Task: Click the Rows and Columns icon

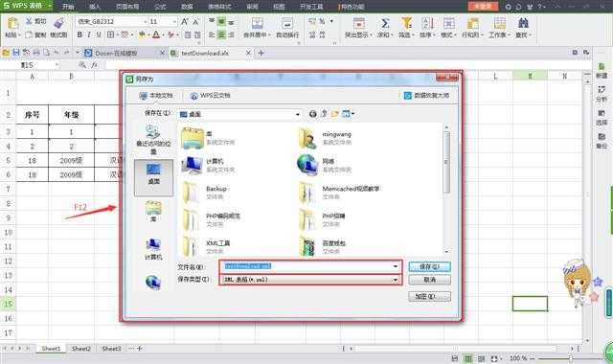Action: coord(472,23)
